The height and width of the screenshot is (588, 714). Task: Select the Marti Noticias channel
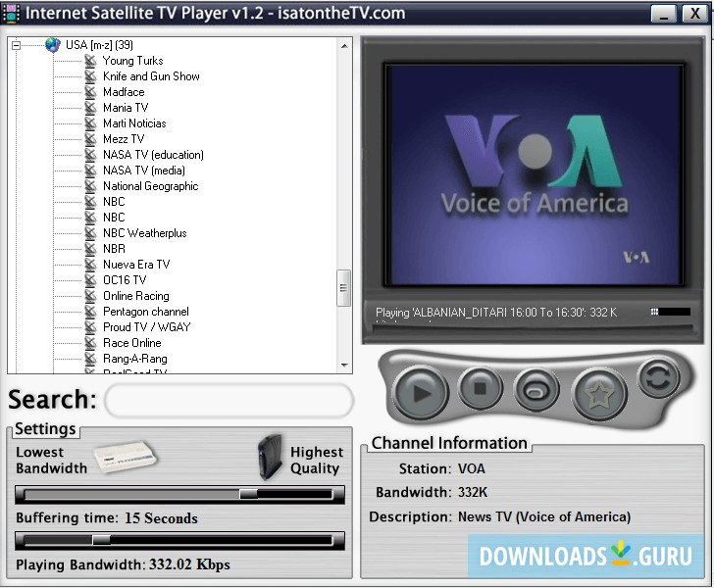tap(134, 123)
